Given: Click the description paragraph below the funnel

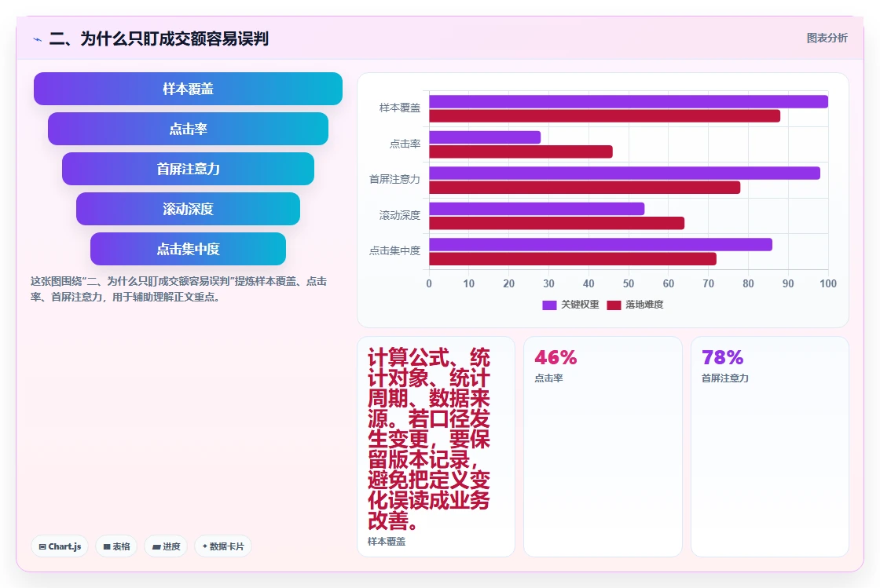Looking at the screenshot, I should pos(178,289).
